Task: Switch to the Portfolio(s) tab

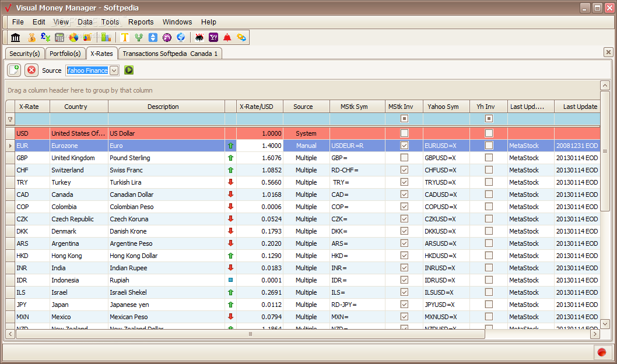Action: [65, 54]
